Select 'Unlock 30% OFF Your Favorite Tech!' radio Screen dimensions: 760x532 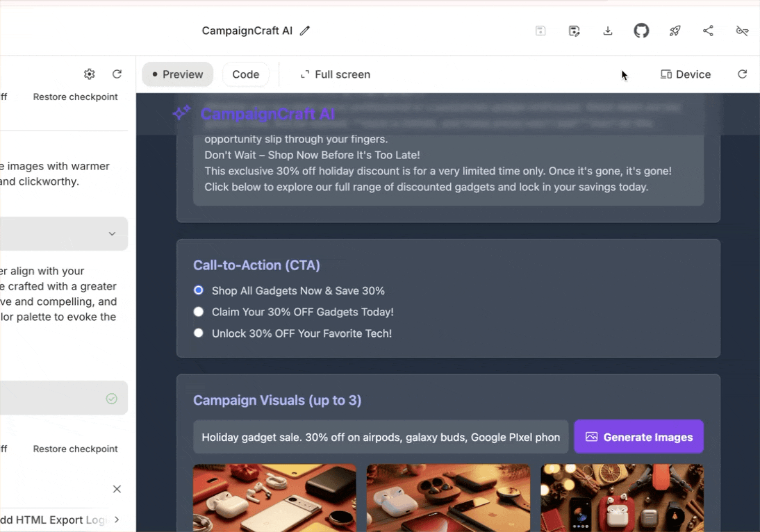[x=198, y=333]
